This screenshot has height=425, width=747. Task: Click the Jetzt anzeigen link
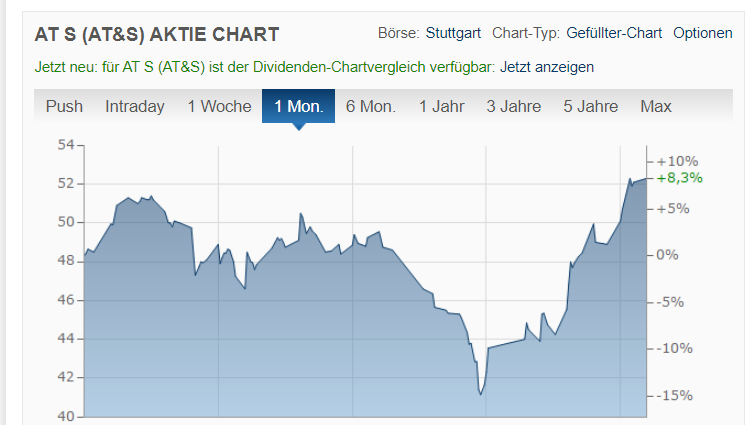click(548, 67)
